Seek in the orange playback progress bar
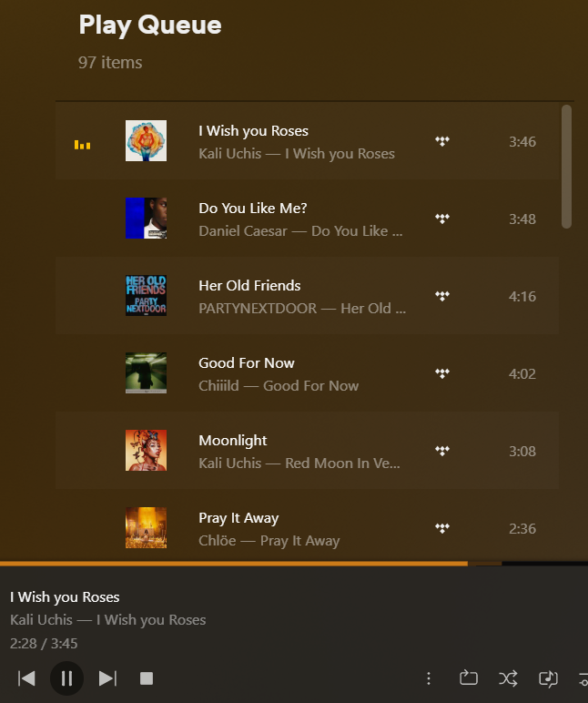The height and width of the screenshot is (703, 588). 273,564
